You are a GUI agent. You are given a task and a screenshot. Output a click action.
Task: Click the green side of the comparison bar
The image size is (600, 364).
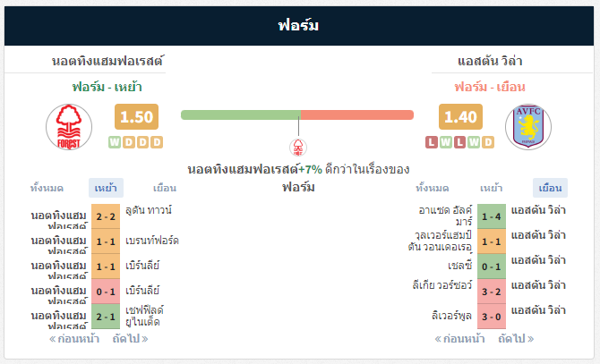[x=241, y=115]
